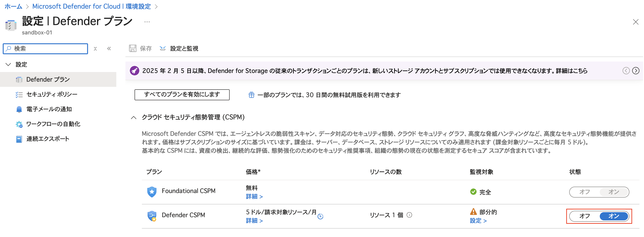
Task: Switch Defender CSPM to オフ
Action: click(x=584, y=216)
